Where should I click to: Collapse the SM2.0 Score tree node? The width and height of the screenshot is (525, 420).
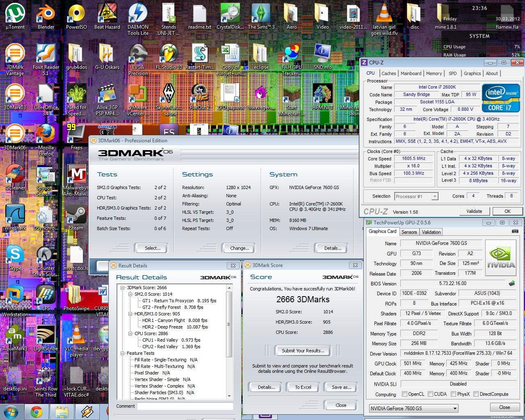point(131,294)
